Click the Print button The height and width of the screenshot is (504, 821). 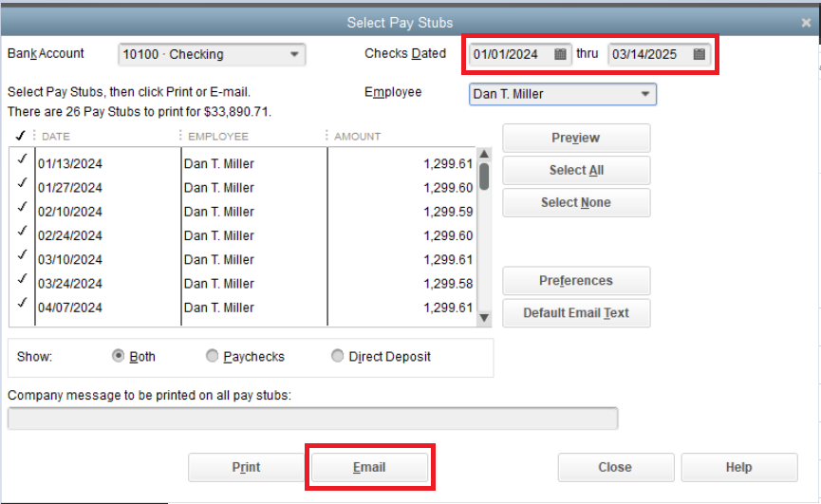[246, 467]
